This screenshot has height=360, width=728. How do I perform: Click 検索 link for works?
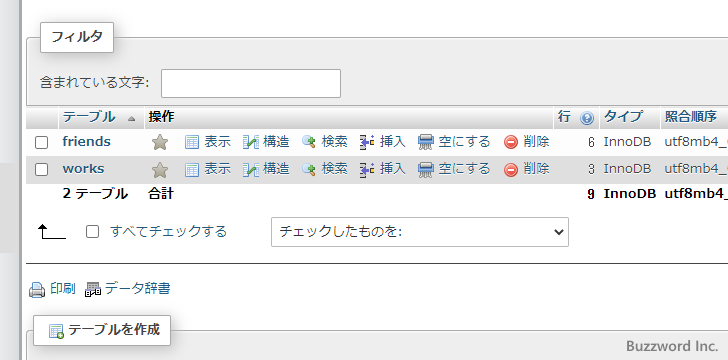pyautogui.click(x=335, y=169)
